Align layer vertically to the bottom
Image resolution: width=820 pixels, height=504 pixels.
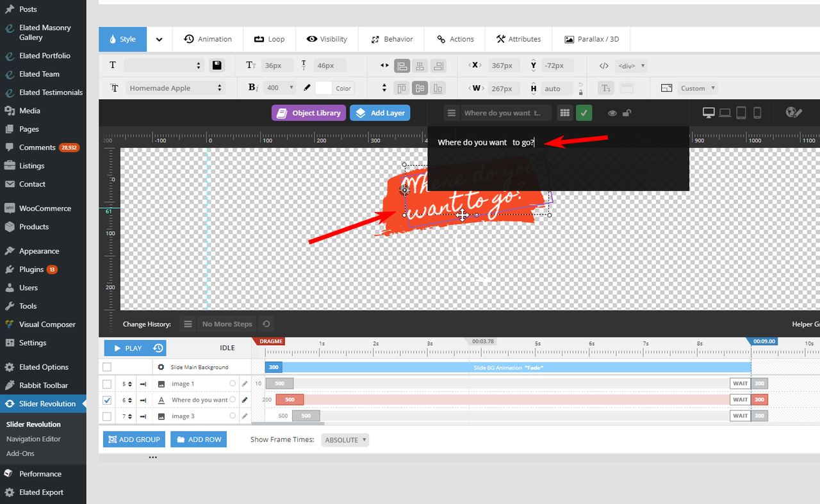(x=438, y=88)
